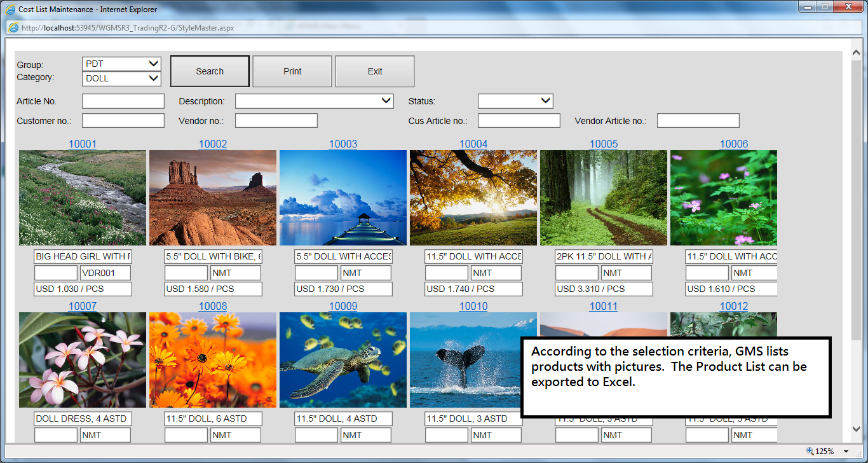Expand the Description dropdown
This screenshot has height=463, width=868.
tap(315, 101)
